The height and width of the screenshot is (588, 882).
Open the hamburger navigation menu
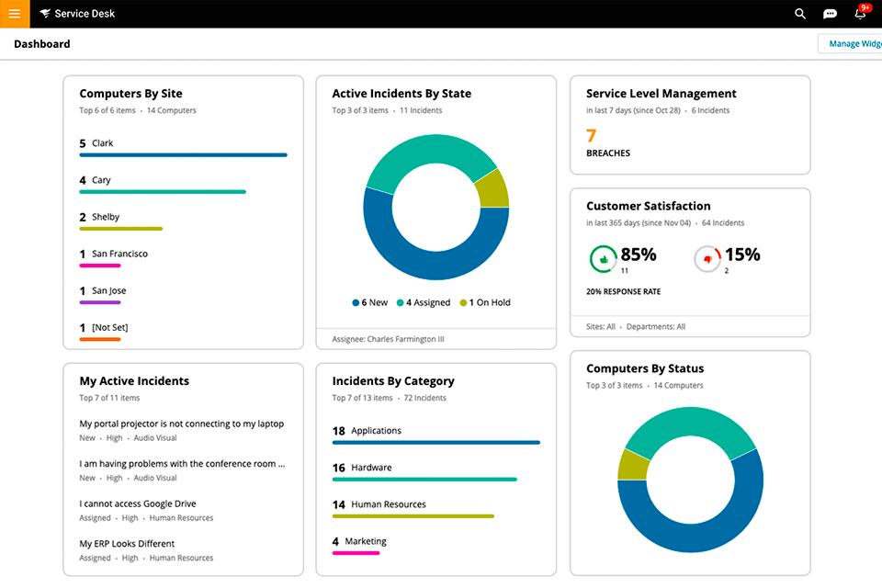coord(14,13)
